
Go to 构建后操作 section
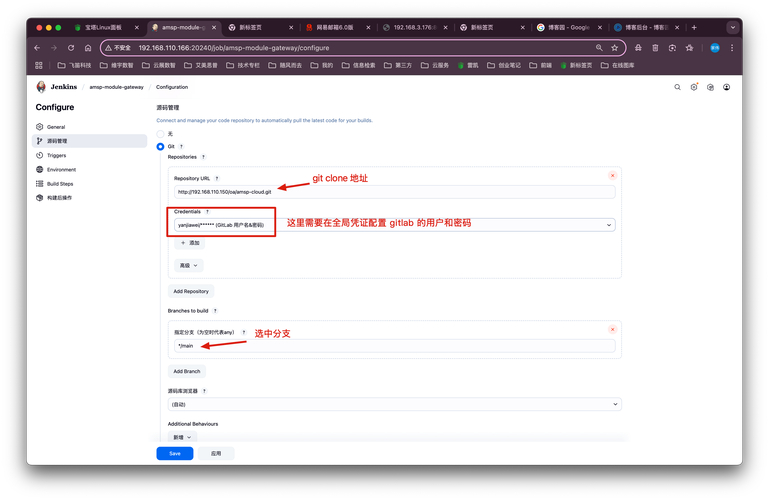point(90,198)
